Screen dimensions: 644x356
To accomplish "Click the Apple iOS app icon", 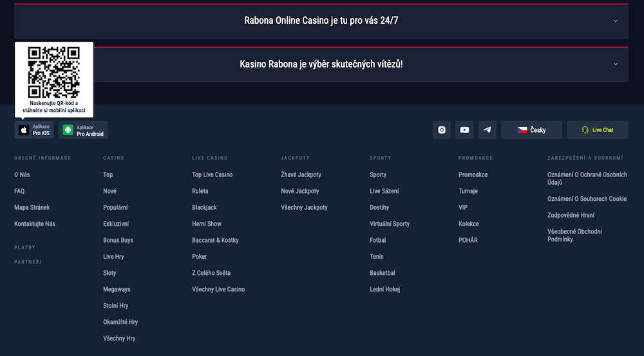I will tap(24, 130).
